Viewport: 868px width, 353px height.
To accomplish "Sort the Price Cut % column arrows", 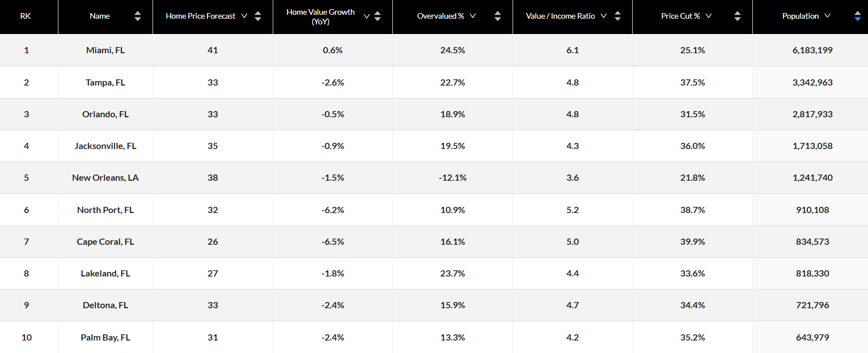I will pos(737,16).
